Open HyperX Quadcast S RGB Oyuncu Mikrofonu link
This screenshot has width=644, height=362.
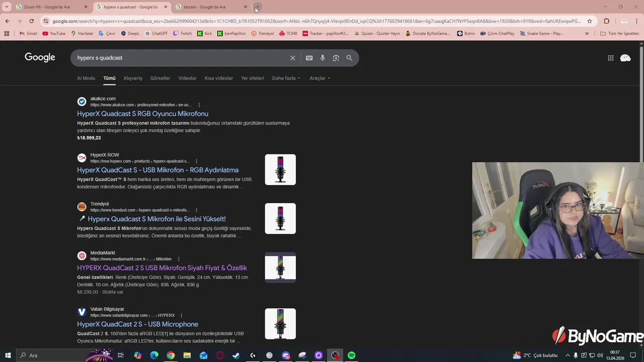(142, 114)
